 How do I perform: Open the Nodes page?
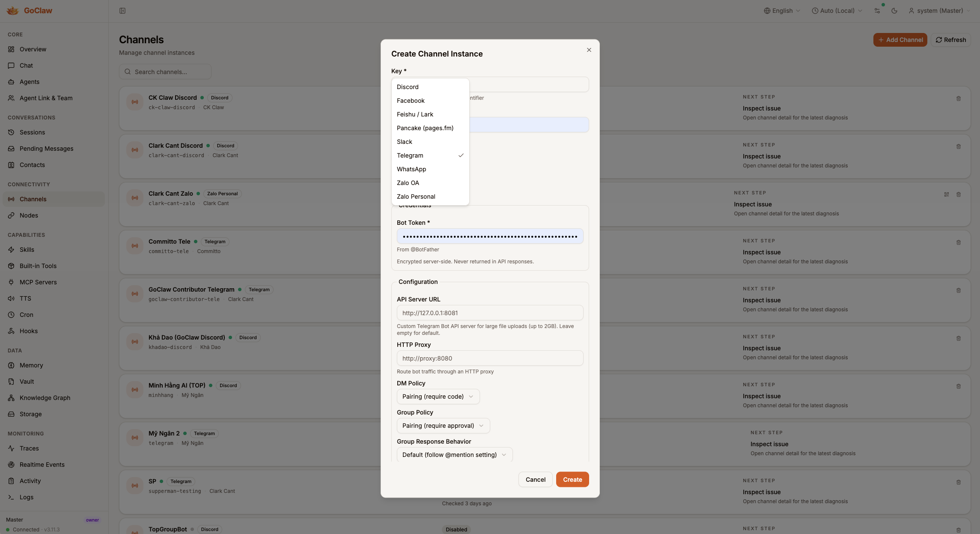(54, 215)
